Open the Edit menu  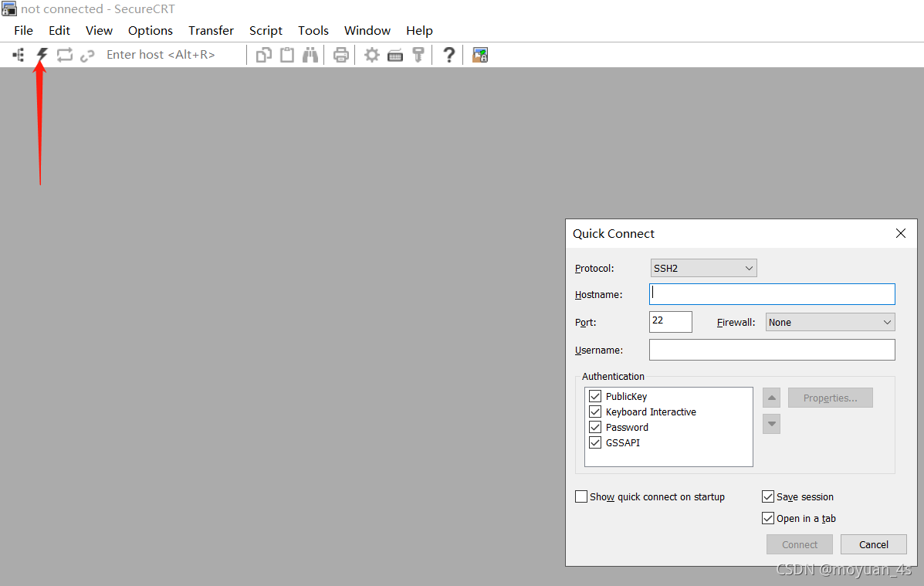tap(59, 31)
